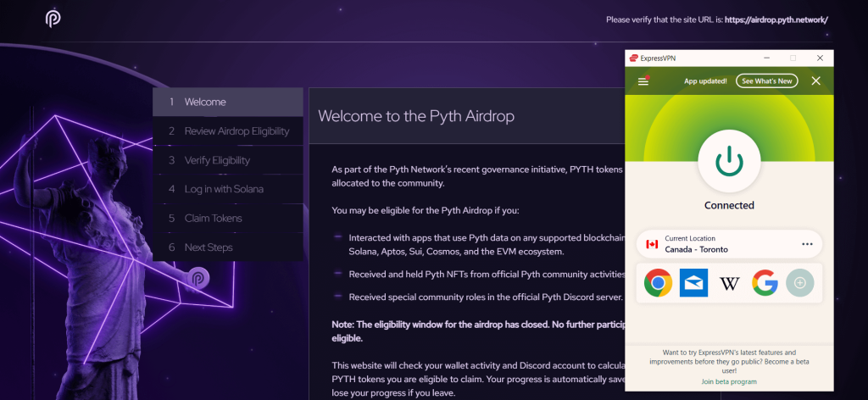Click the App updated! text

705,81
